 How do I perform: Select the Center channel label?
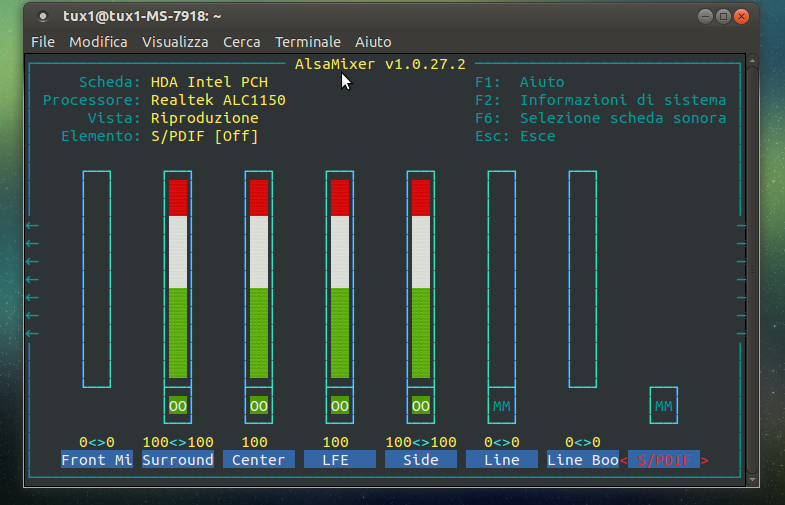pyautogui.click(x=259, y=460)
